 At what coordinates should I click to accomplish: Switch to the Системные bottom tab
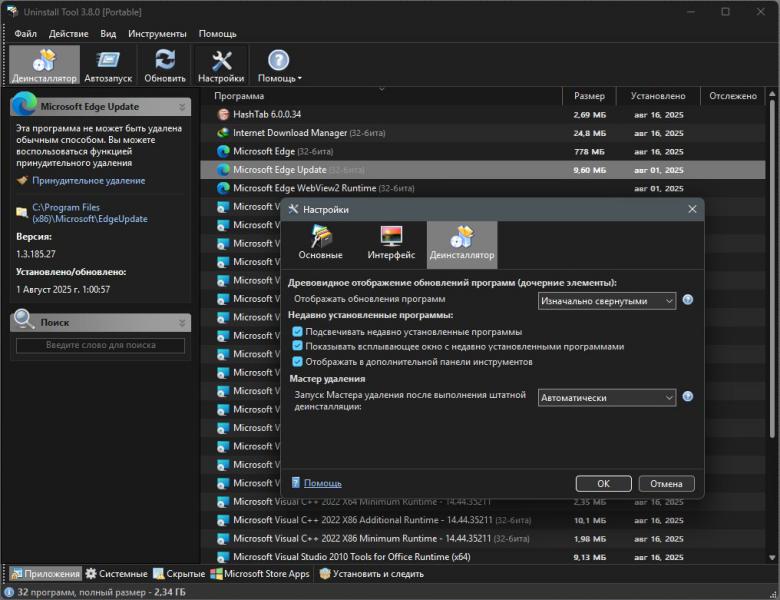pyautogui.click(x=117, y=574)
